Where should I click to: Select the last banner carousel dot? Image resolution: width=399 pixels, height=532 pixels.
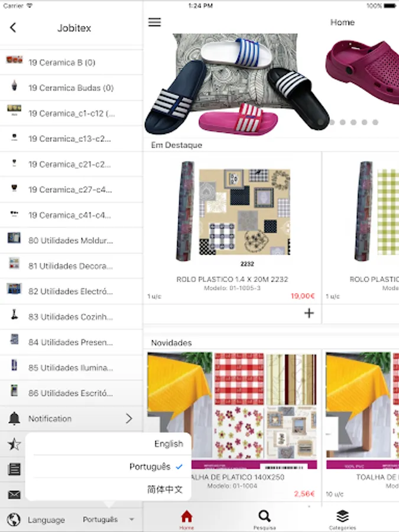click(375, 122)
